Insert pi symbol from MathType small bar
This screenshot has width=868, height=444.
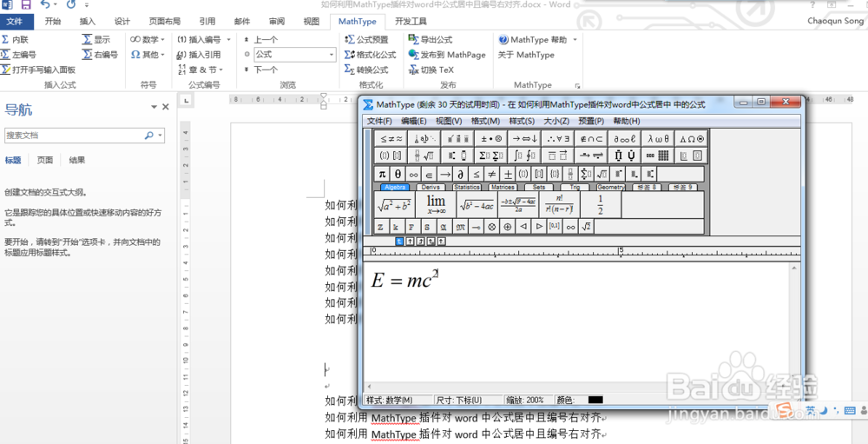coord(382,174)
